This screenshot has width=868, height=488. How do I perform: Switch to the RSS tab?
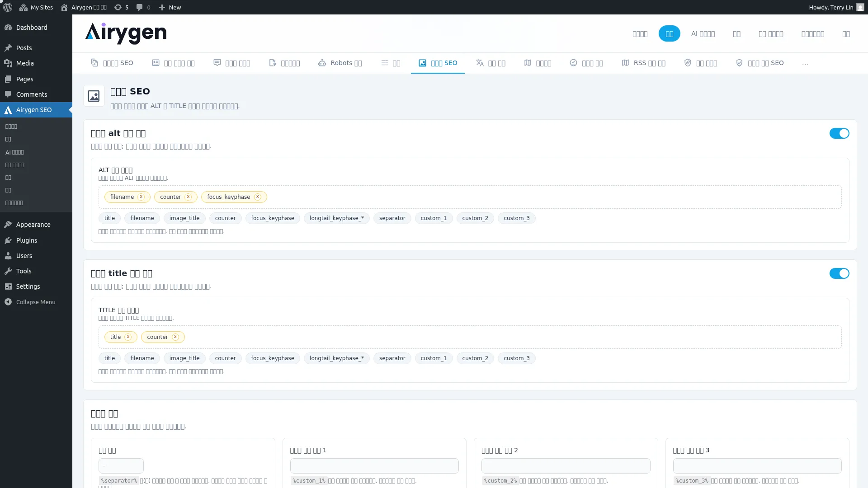pos(643,63)
